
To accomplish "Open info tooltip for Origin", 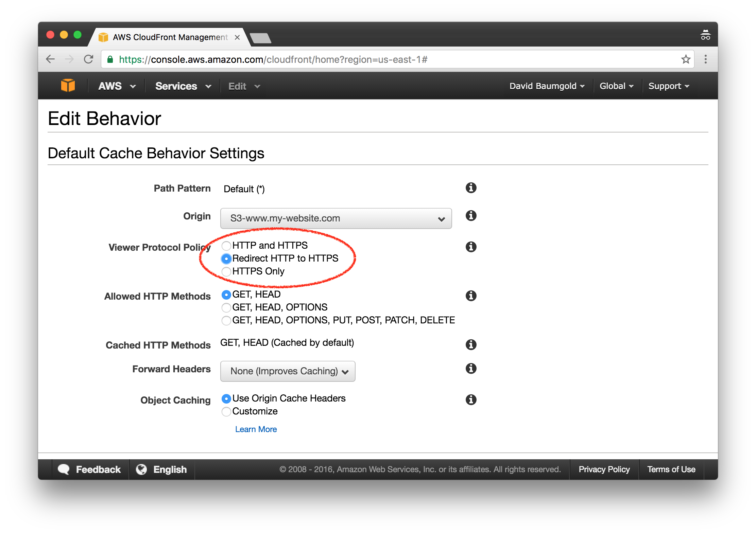I will pos(471,216).
